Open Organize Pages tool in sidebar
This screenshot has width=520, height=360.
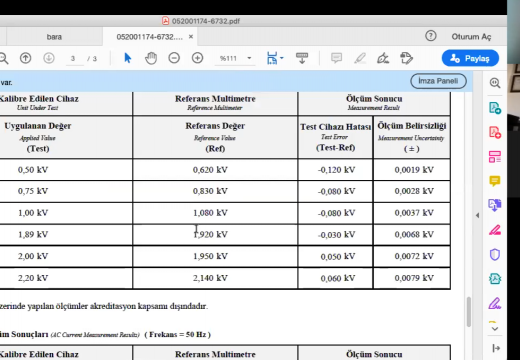(x=495, y=157)
